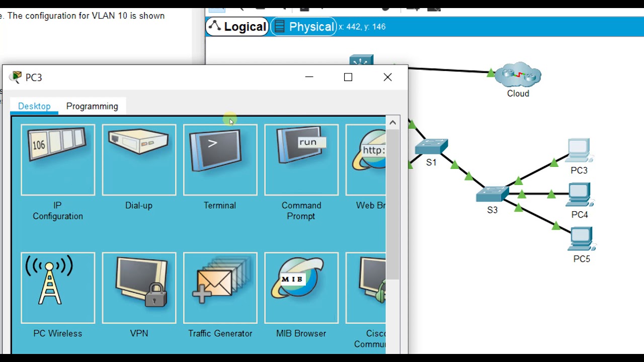
Task: Open the MIB Browser
Action: click(x=301, y=288)
